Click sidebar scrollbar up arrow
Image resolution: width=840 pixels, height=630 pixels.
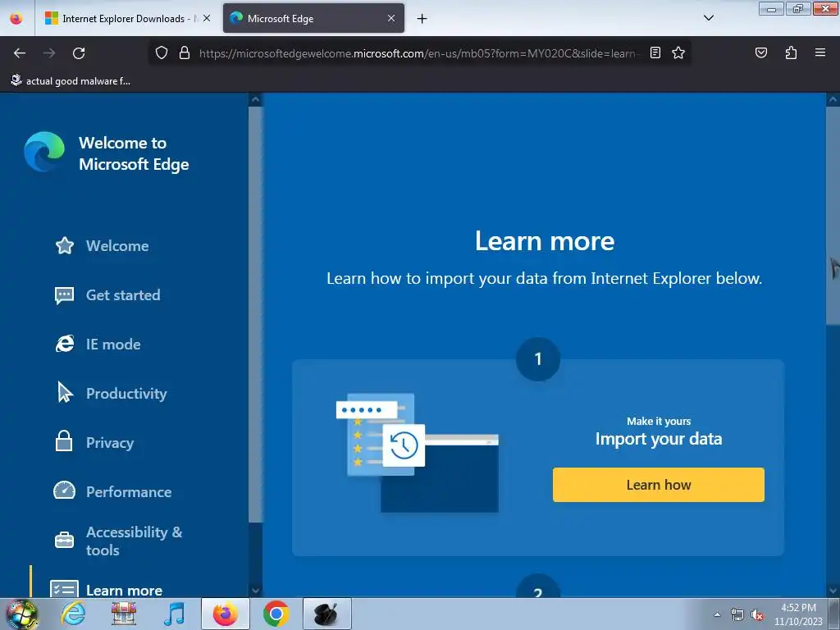click(256, 99)
